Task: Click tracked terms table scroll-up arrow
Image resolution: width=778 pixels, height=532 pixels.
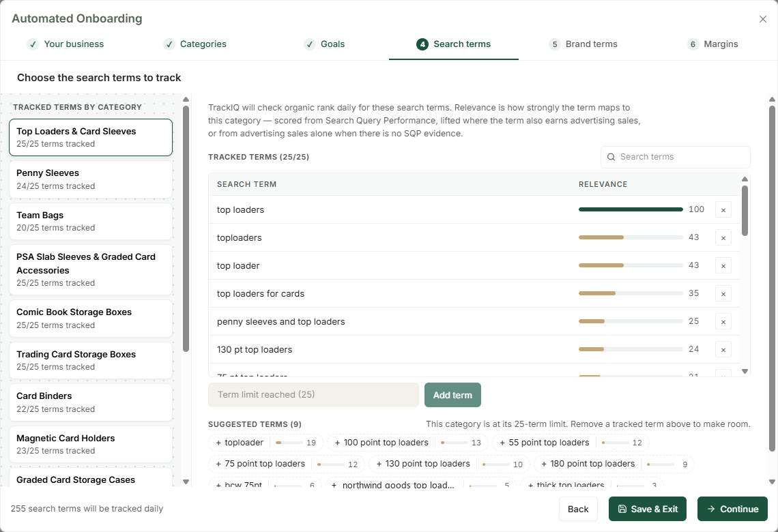Action: point(745,179)
